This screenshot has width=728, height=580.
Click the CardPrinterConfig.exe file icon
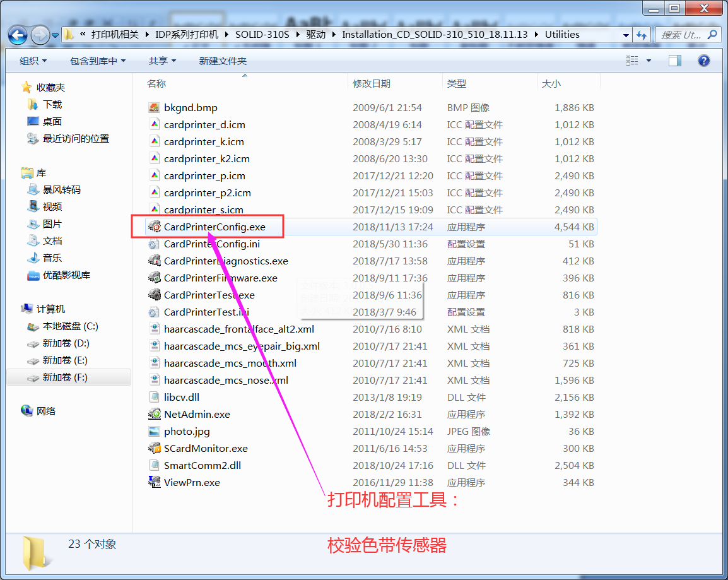(154, 227)
